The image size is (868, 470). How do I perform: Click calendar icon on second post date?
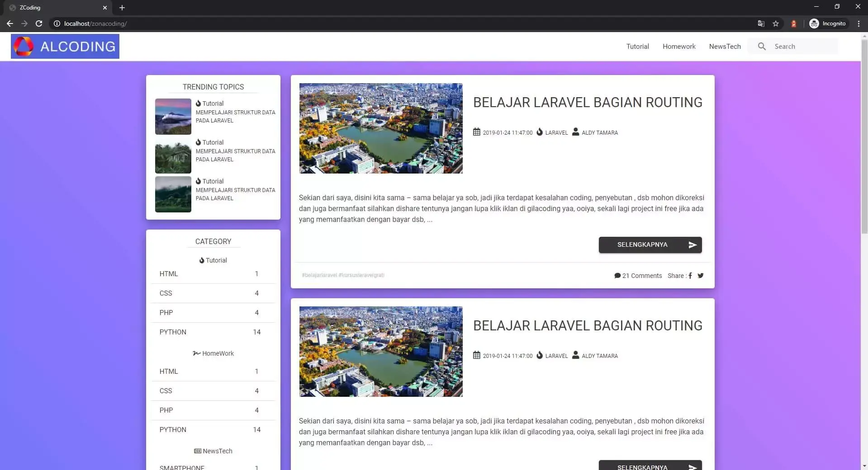point(477,355)
